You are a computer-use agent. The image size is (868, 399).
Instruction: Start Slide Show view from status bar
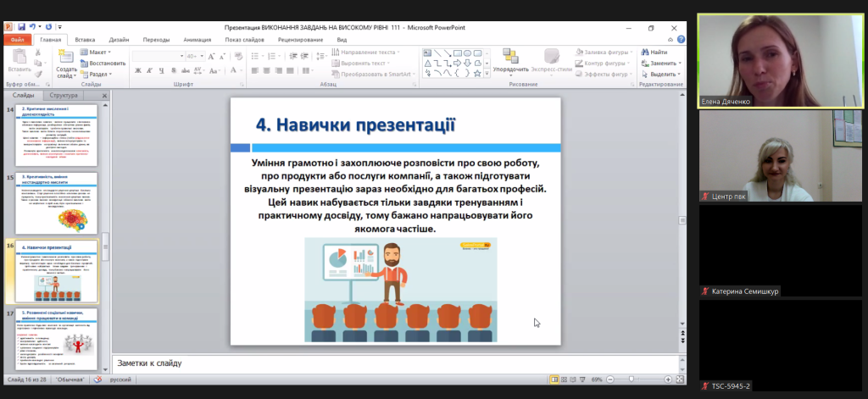point(584,380)
